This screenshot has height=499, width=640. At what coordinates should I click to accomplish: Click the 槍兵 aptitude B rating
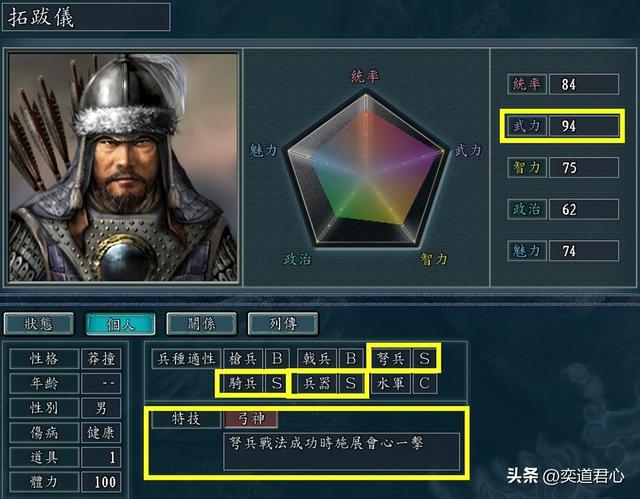277,359
